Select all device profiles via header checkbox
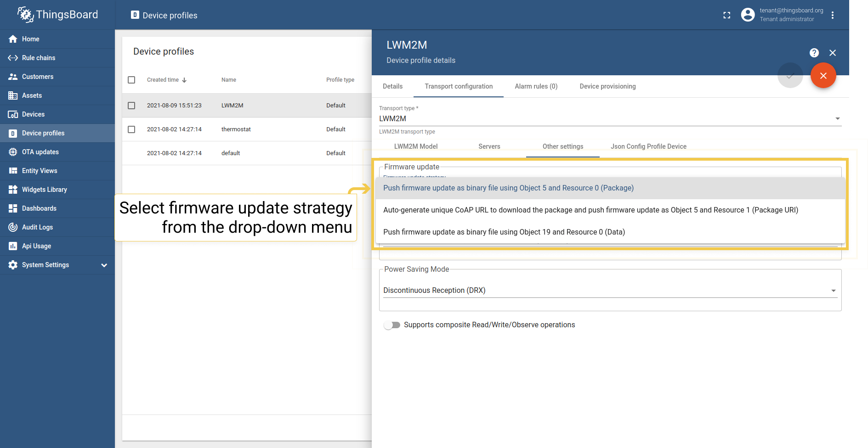The image size is (868, 448). pos(131,79)
